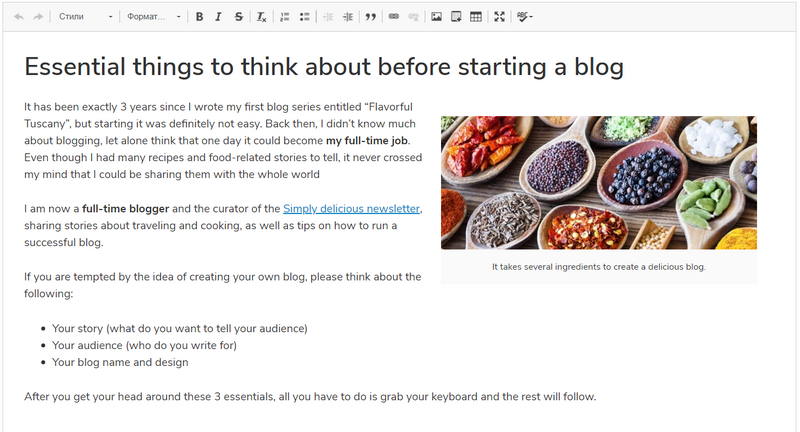The height and width of the screenshot is (432, 800).
Task: Click the Remove Format icon
Action: (262, 17)
